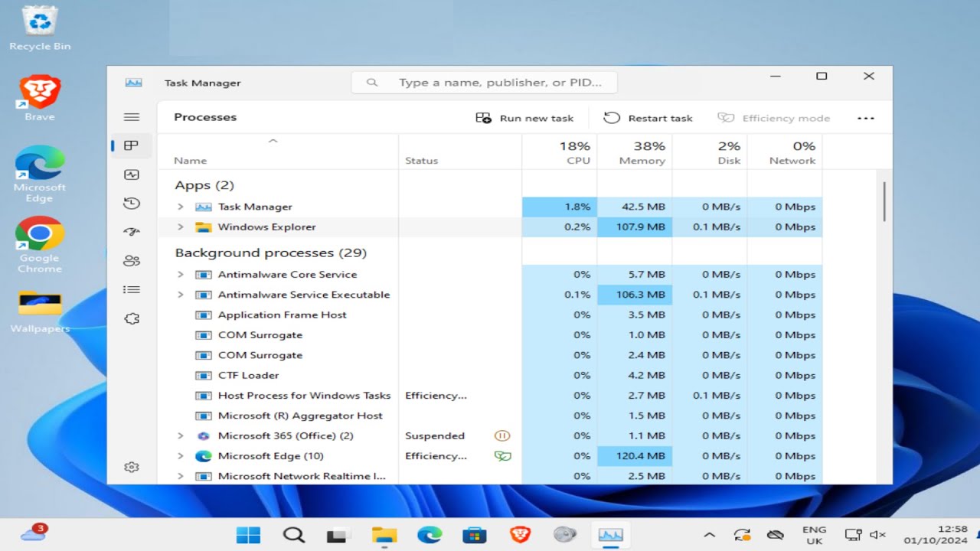Select the CTF Loader process row
Screen dimensions: 980x551
click(x=490, y=375)
